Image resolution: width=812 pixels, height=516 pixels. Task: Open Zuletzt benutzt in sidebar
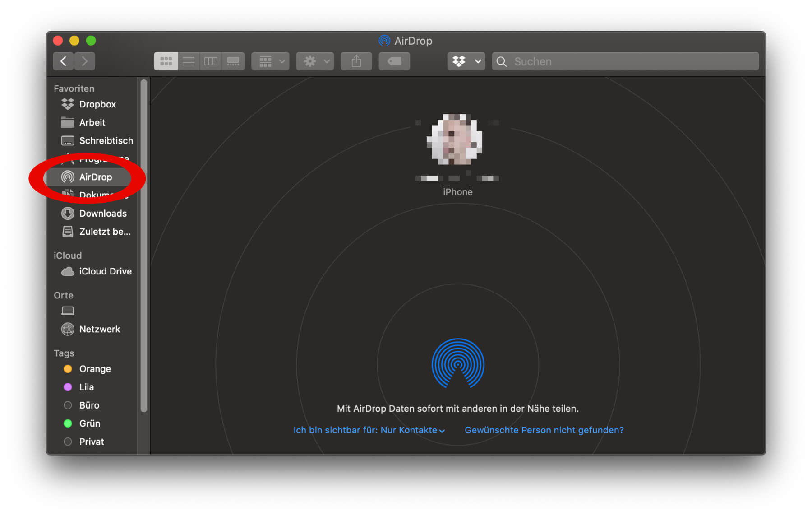92,232
